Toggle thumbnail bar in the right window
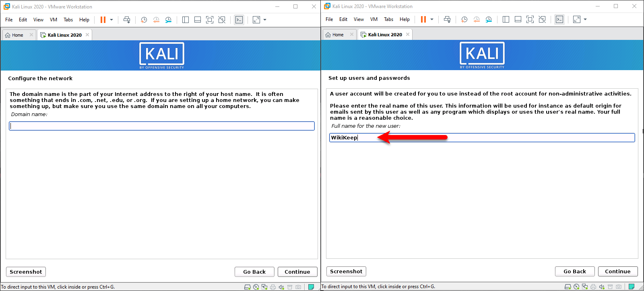The image size is (644, 291). click(518, 19)
